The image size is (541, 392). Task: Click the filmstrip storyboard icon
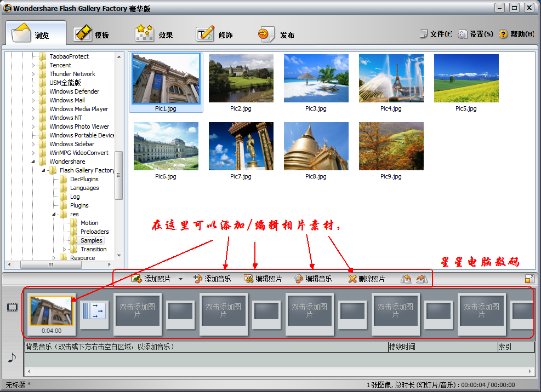tap(13, 307)
